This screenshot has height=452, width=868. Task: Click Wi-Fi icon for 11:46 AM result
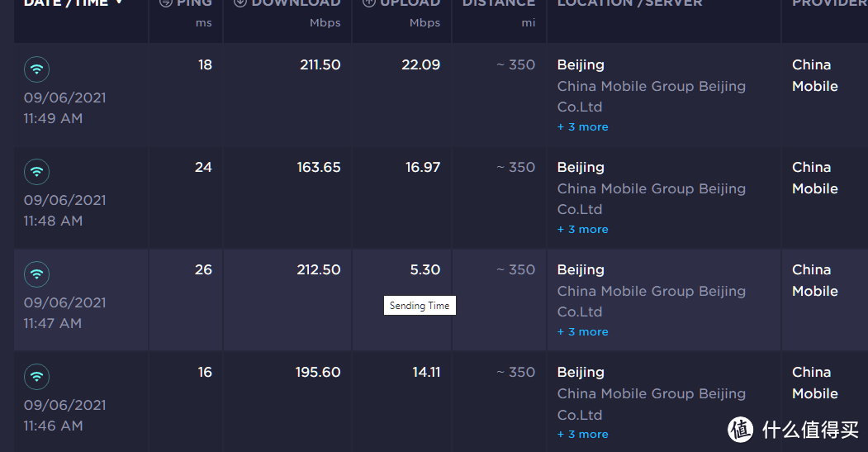point(36,377)
